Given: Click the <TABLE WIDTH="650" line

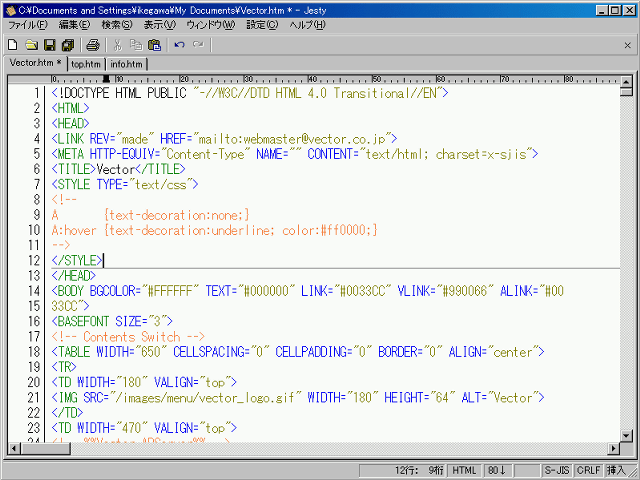Looking at the screenshot, I should point(298,352).
